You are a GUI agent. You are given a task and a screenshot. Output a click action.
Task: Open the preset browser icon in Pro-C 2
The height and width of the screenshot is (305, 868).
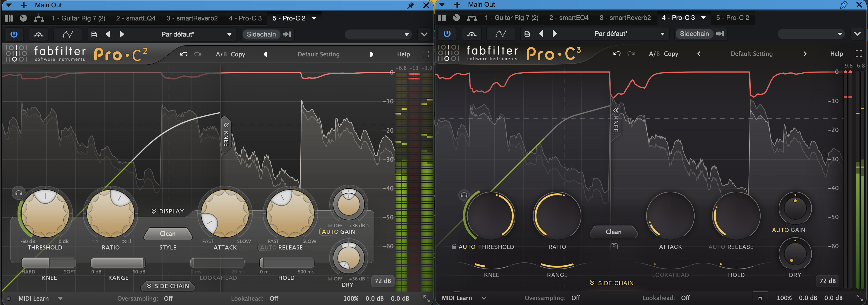click(94, 34)
